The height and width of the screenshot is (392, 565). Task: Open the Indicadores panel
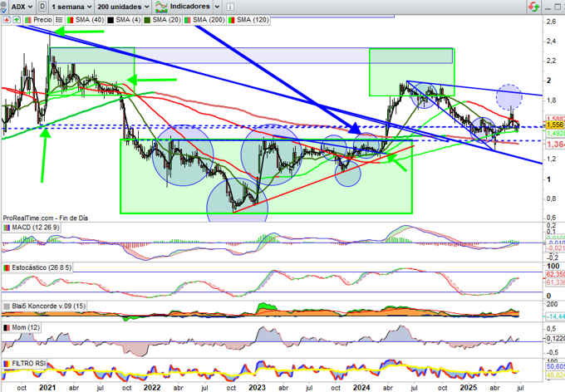[190, 7]
